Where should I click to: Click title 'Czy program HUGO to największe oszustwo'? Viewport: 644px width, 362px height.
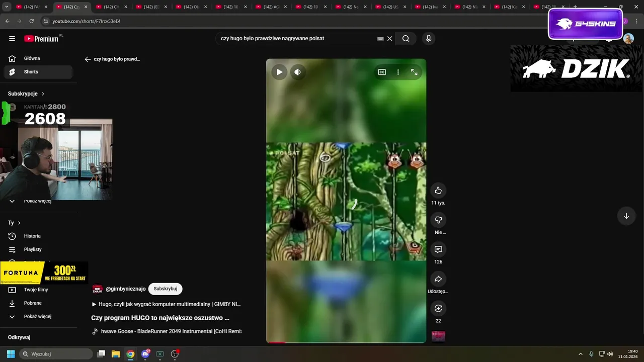160,318
